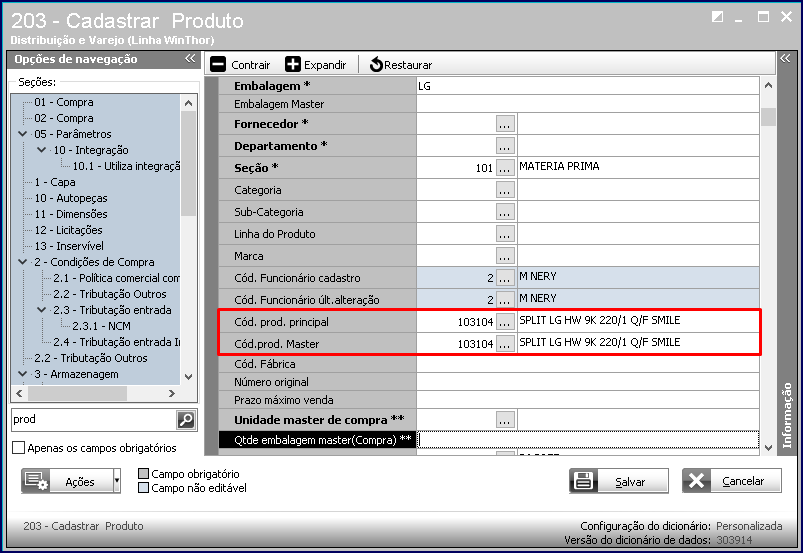Screen dimensions: 803x553
Task: Open lookup for Cód.prod. Master
Action: point(505,344)
